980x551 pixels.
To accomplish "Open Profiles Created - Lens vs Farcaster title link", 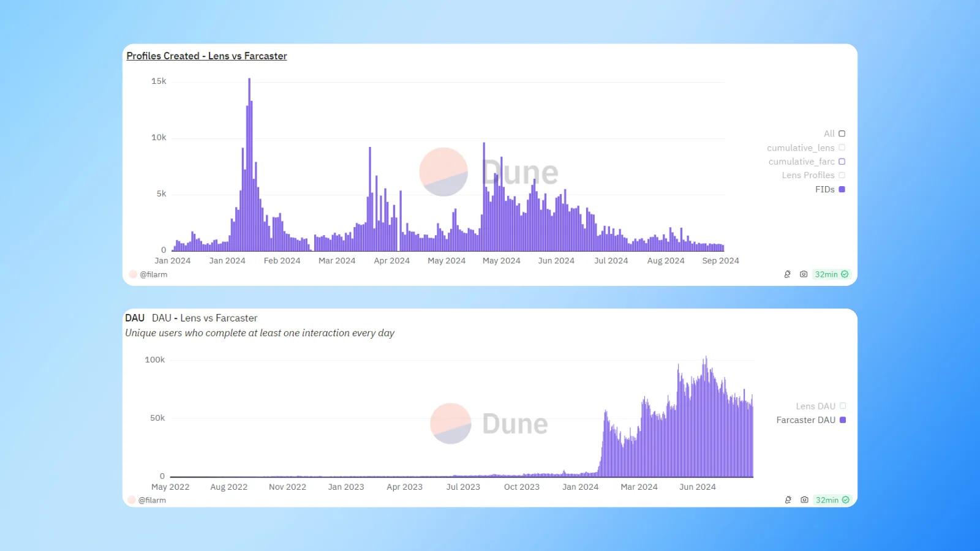I will click(206, 56).
